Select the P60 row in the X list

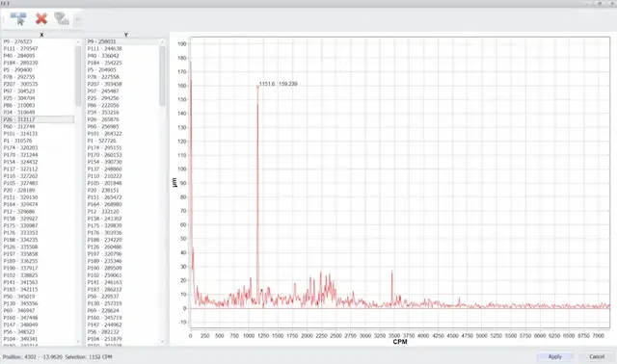point(39,126)
